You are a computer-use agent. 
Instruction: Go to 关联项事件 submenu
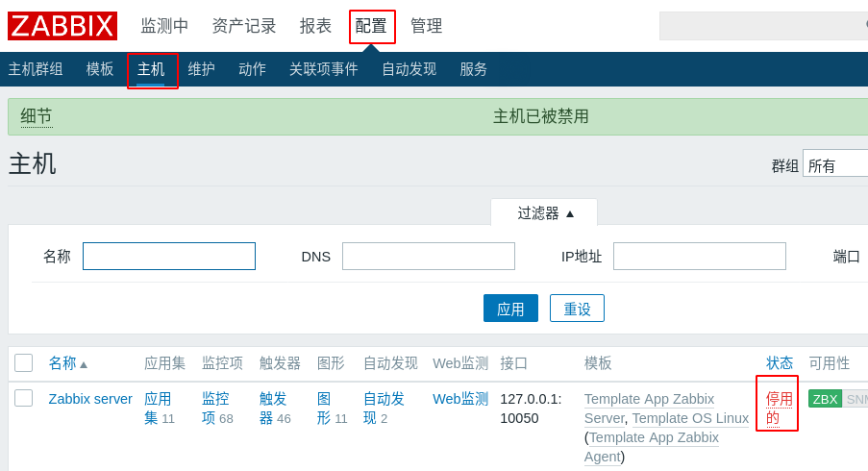(x=324, y=69)
